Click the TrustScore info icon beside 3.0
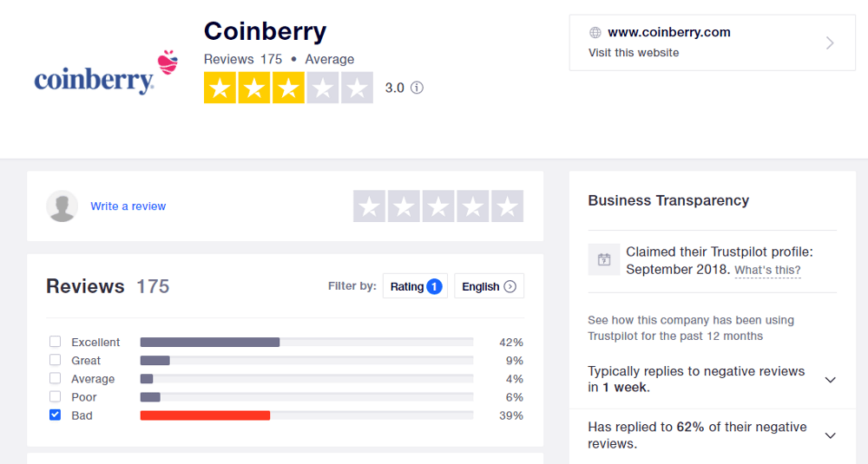The height and width of the screenshot is (464, 868). [x=417, y=88]
